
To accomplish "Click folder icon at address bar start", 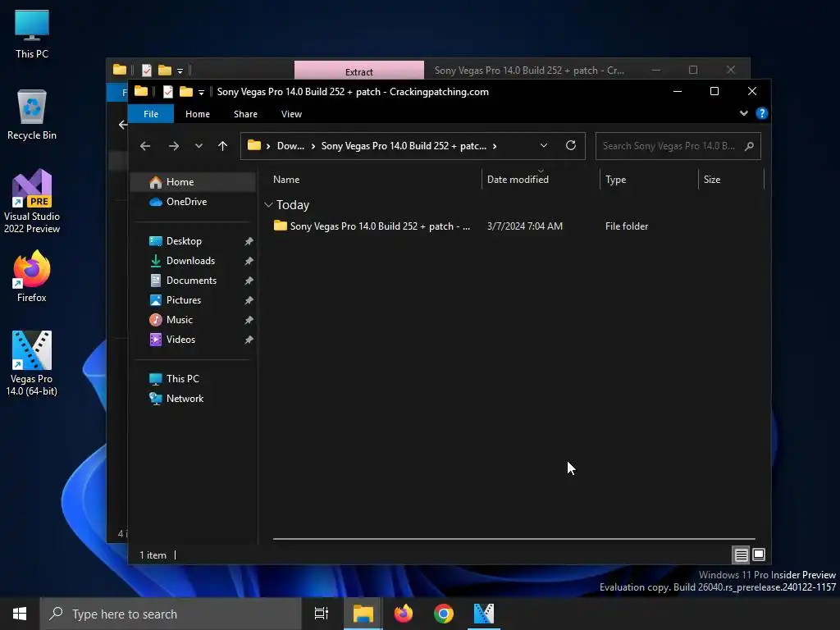I will (254, 146).
